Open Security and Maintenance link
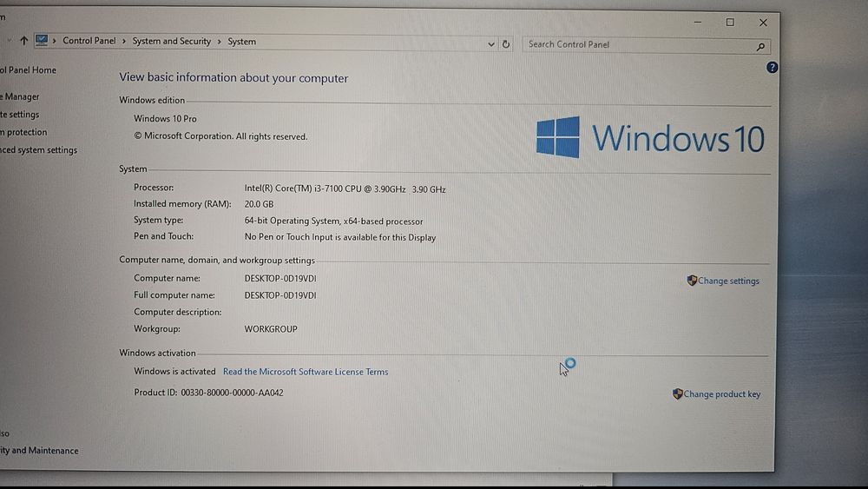 point(39,450)
